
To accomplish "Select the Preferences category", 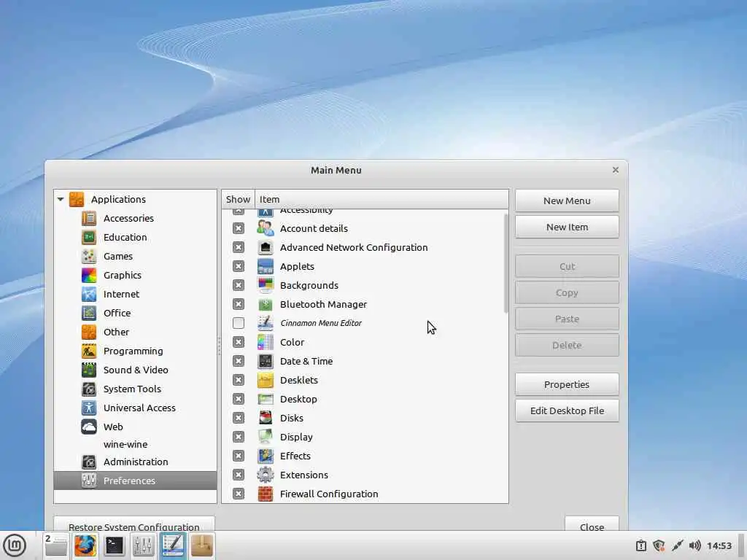I will pos(135,481).
